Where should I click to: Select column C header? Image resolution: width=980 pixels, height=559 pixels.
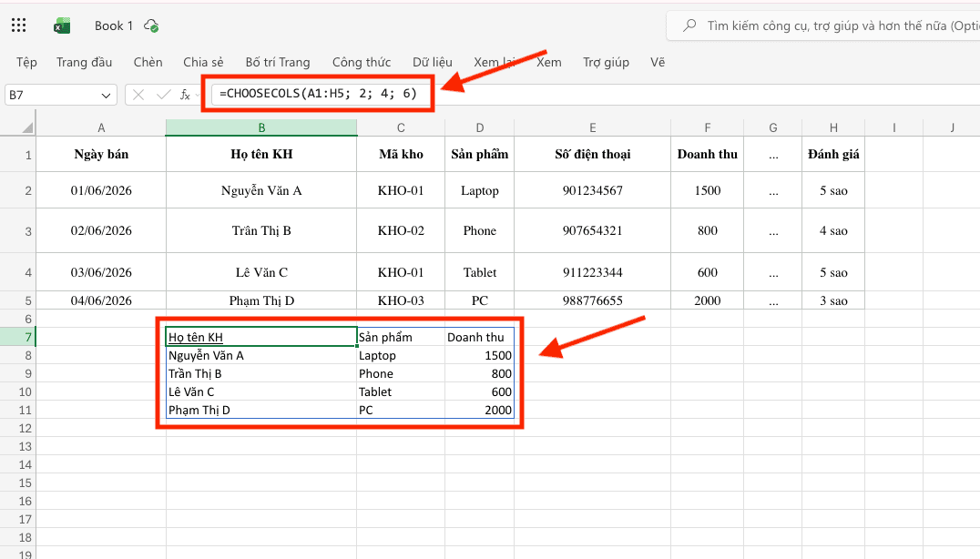click(x=401, y=127)
